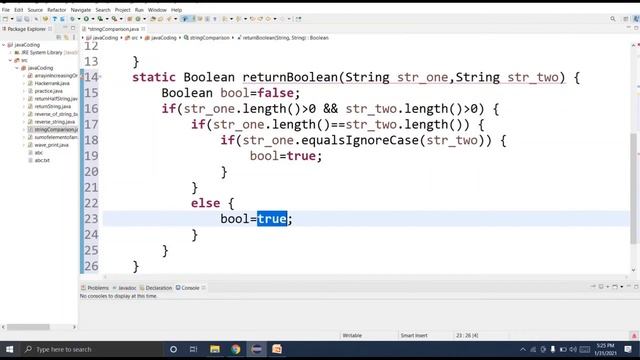Click the Type here to search box

click(92, 349)
